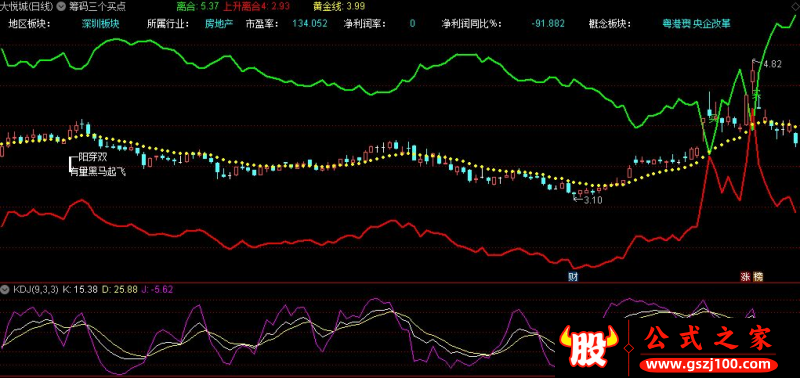Click the 4.82 high price label
This screenshot has width=800, height=378.
(773, 64)
